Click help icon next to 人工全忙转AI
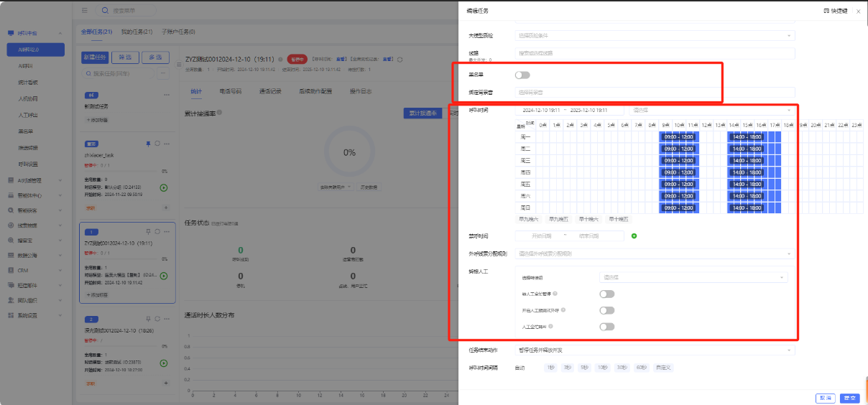This screenshot has height=405, width=868. coord(550,327)
